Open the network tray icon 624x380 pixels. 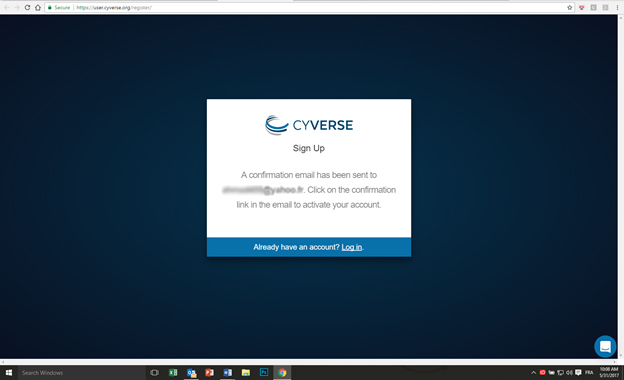tap(560, 373)
